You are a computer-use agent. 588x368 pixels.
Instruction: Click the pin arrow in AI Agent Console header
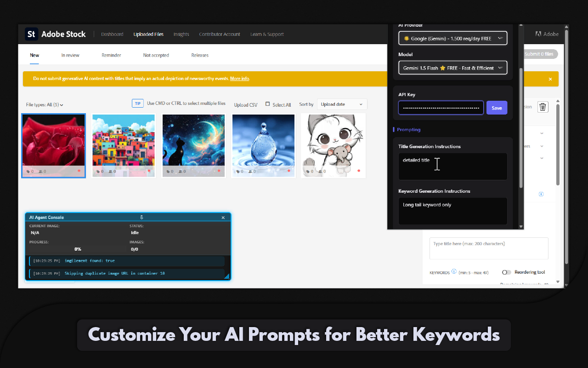(142, 218)
